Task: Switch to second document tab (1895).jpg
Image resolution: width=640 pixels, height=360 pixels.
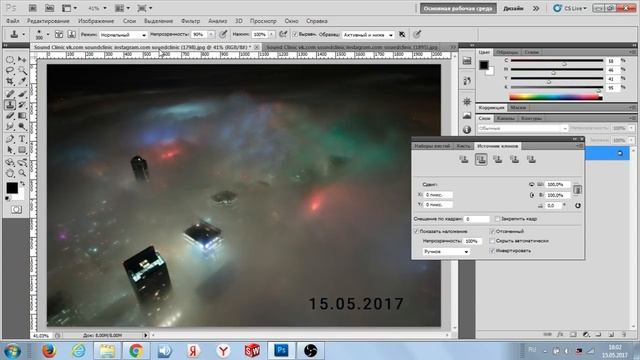Action: [352, 47]
